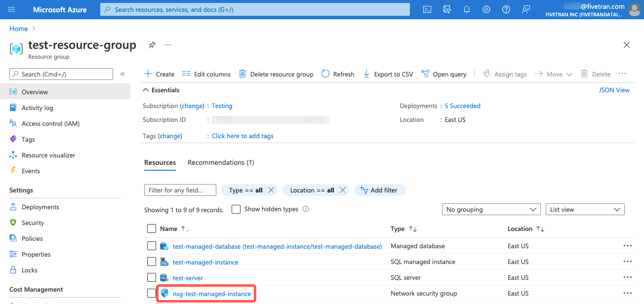Pin test-resource-group to dashboard
644x304 pixels.
point(152,45)
